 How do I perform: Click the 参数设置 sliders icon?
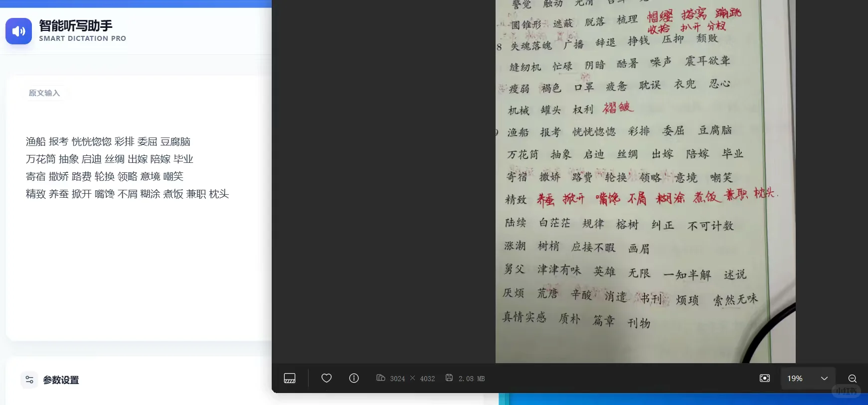coord(29,380)
